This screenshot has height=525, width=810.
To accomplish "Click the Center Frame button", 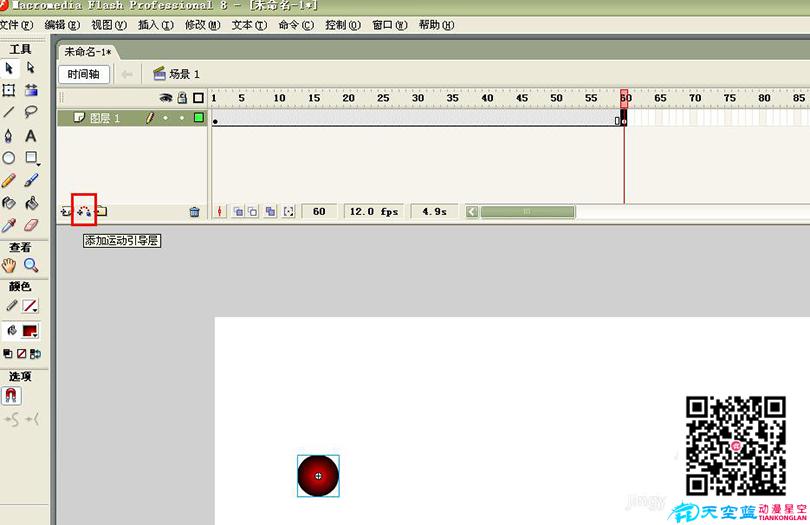I will click(x=220, y=211).
